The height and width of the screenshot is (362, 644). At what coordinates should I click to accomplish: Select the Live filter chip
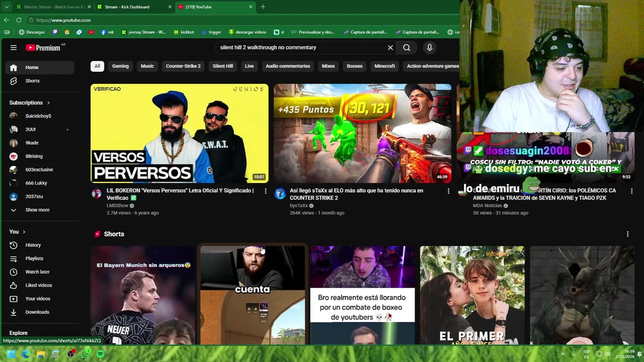(249, 66)
